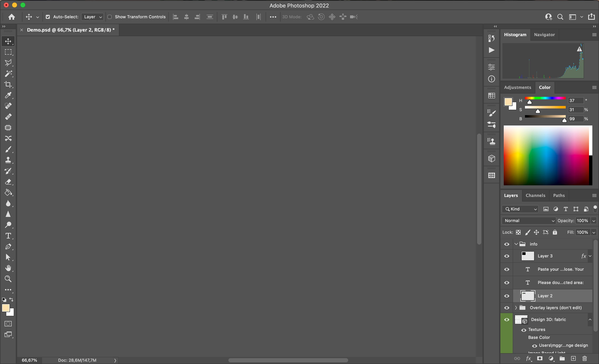This screenshot has width=599, height=364.
Task: Click the Opacity value field
Action: [582, 220]
